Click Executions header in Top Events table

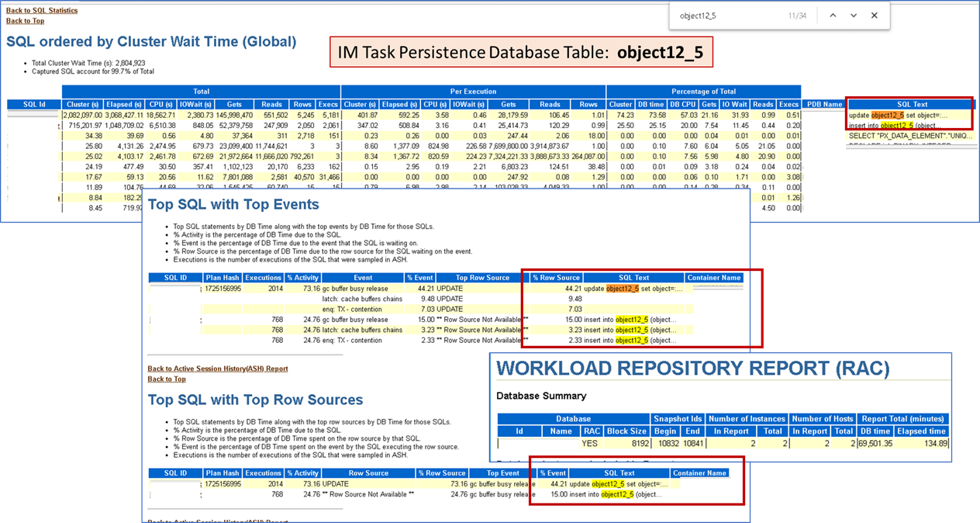[x=264, y=278]
